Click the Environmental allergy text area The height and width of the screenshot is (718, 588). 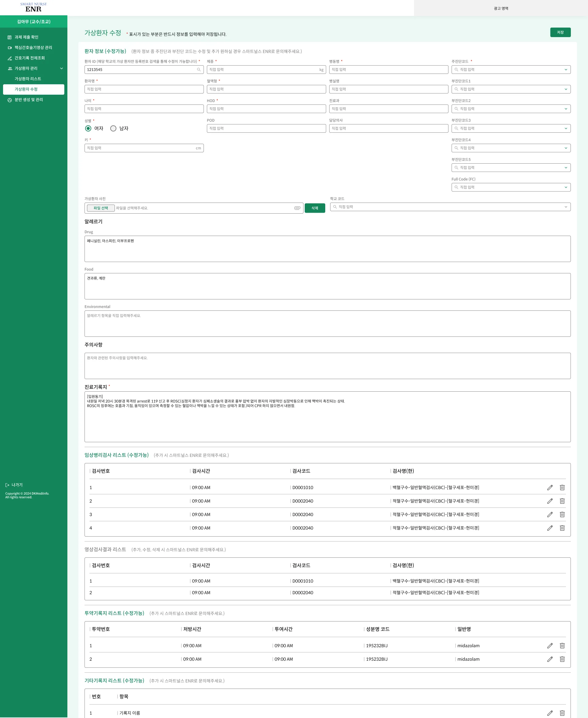(x=327, y=324)
